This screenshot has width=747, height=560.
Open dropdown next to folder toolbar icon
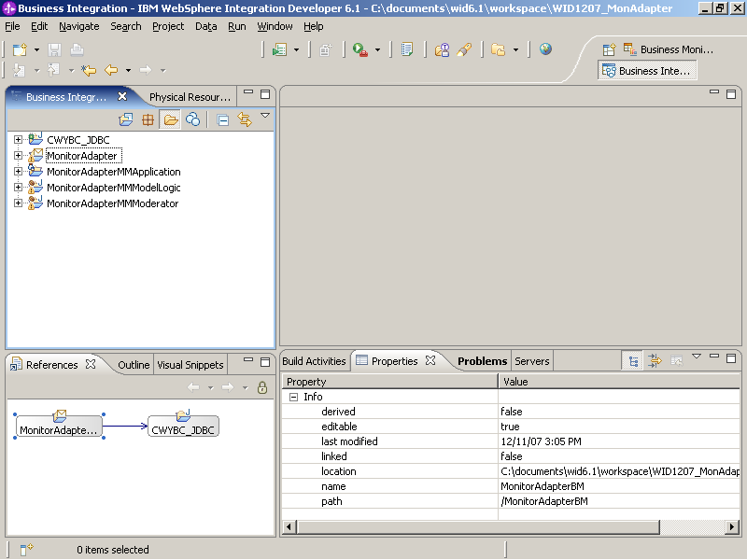click(515, 50)
